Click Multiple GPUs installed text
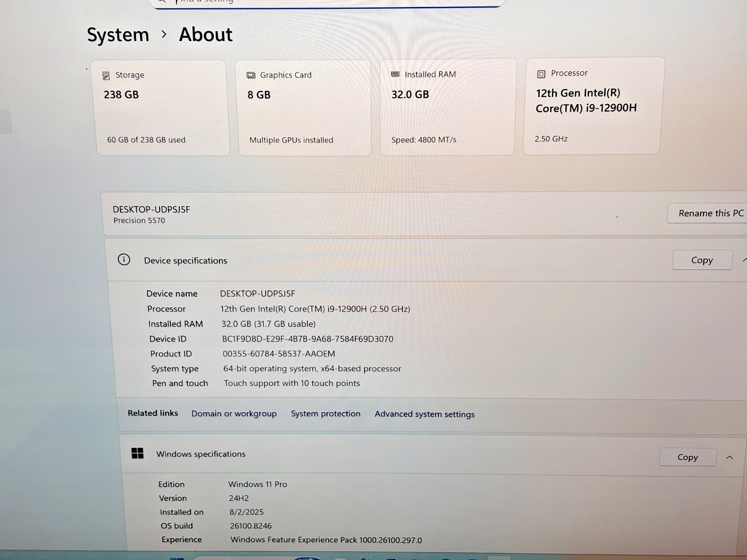The image size is (747, 560). tap(291, 140)
